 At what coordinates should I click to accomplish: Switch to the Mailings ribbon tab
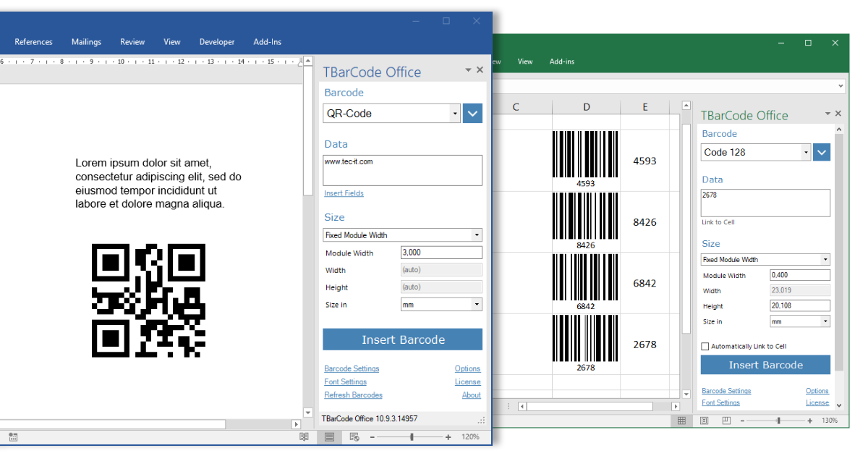(86, 41)
